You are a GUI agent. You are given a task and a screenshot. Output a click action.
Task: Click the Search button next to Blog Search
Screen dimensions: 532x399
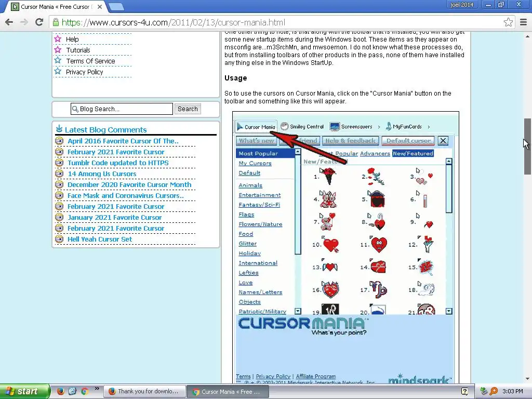pyautogui.click(x=188, y=109)
